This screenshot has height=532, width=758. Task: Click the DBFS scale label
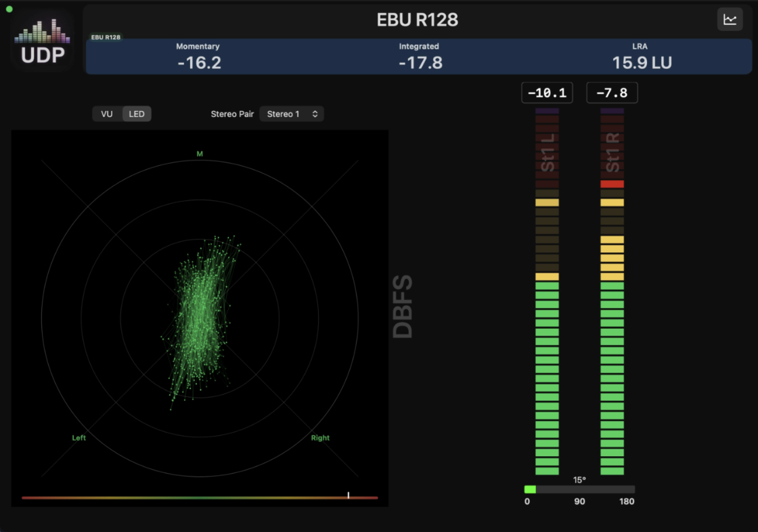402,307
